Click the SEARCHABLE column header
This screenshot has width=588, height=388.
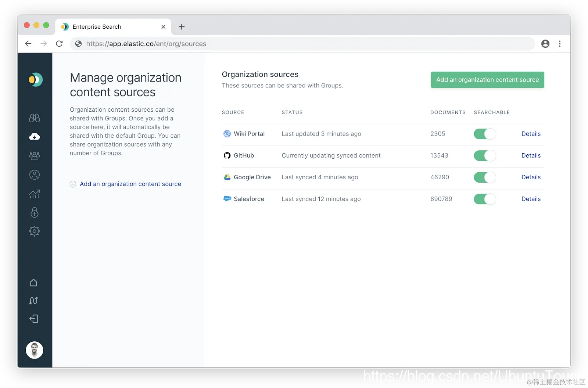click(x=492, y=112)
